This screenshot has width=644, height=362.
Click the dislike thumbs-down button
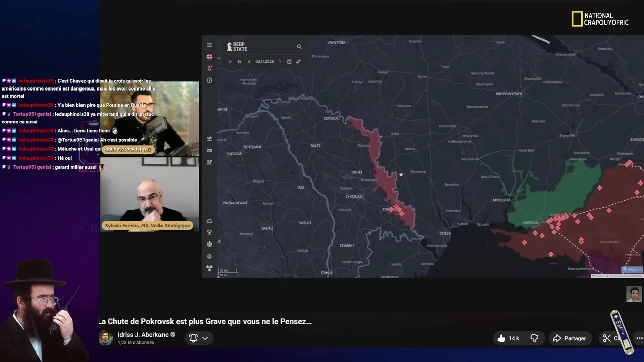(534, 338)
